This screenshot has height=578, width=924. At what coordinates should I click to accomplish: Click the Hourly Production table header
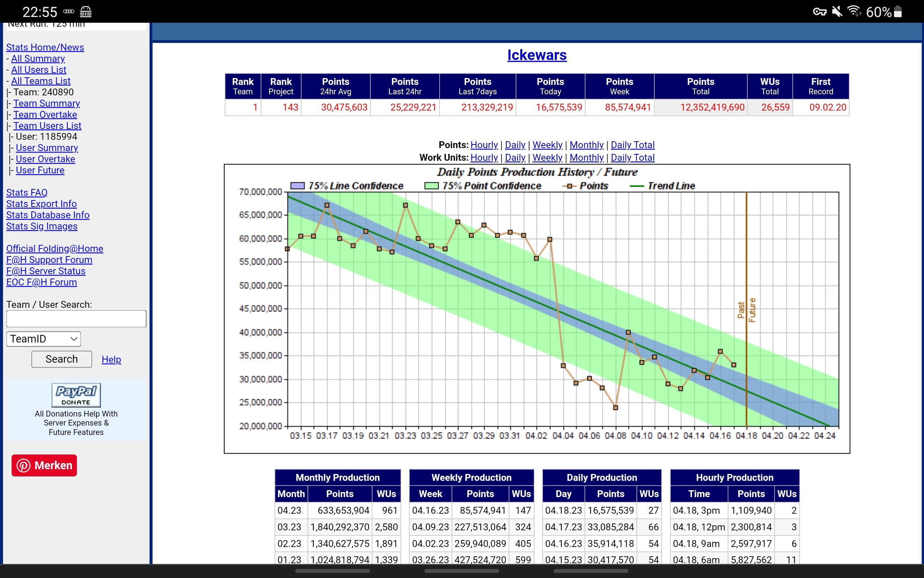(x=735, y=478)
